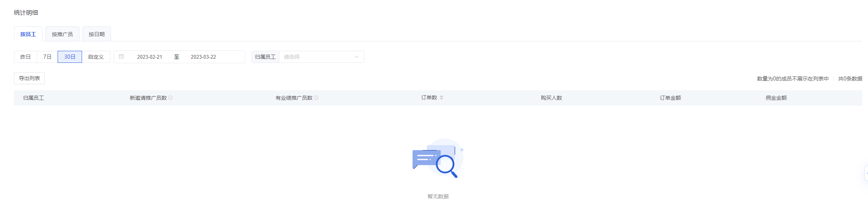Click the 有业绩推广员数 column header
This screenshot has height=216, width=868.
click(x=294, y=98)
